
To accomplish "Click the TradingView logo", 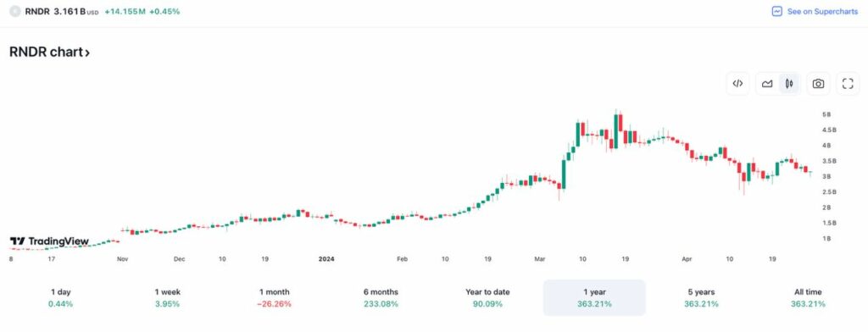I will 49,241.
